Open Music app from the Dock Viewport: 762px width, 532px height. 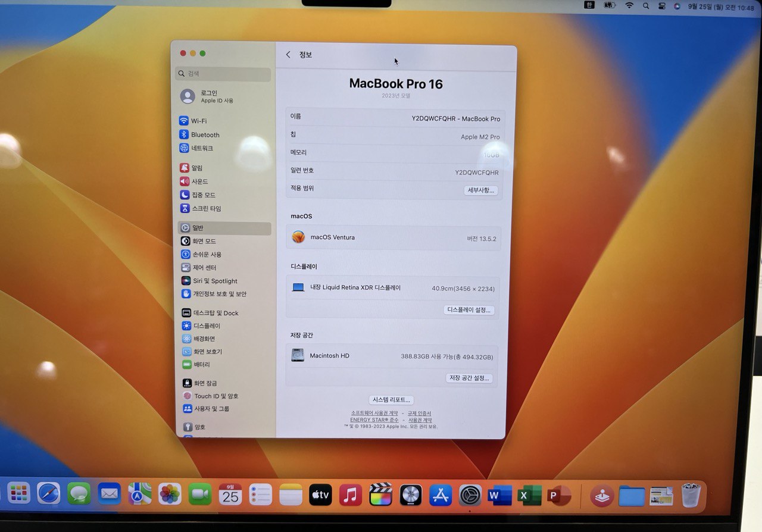point(351,495)
